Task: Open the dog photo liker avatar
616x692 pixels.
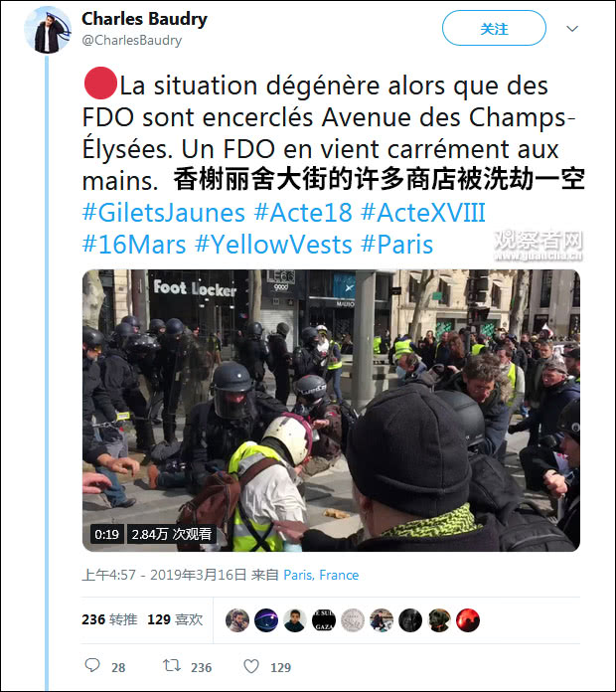Action: (x=439, y=620)
